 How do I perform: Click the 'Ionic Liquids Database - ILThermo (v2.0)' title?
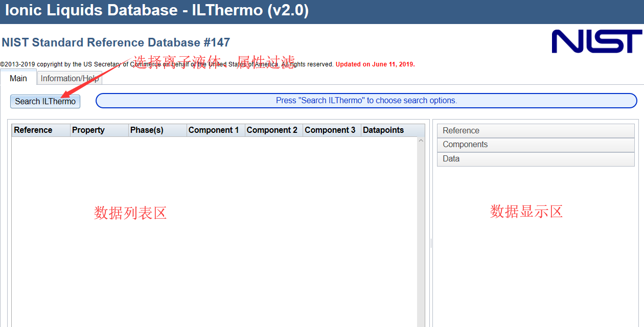[157, 10]
